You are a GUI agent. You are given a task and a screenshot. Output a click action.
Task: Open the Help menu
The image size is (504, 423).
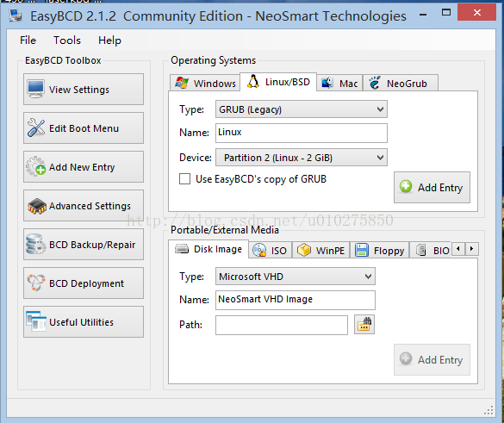pos(109,40)
